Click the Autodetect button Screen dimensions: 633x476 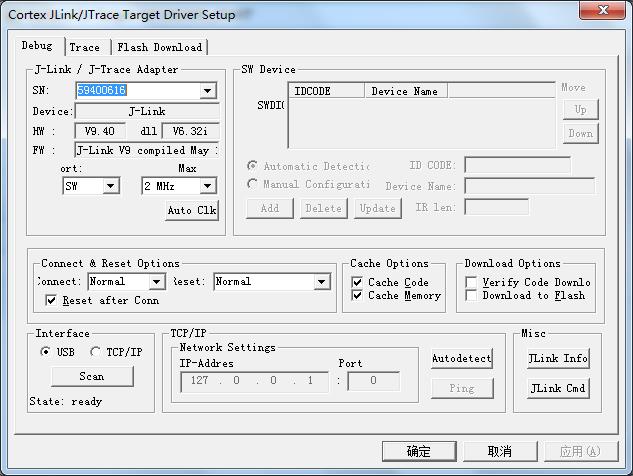pos(462,358)
